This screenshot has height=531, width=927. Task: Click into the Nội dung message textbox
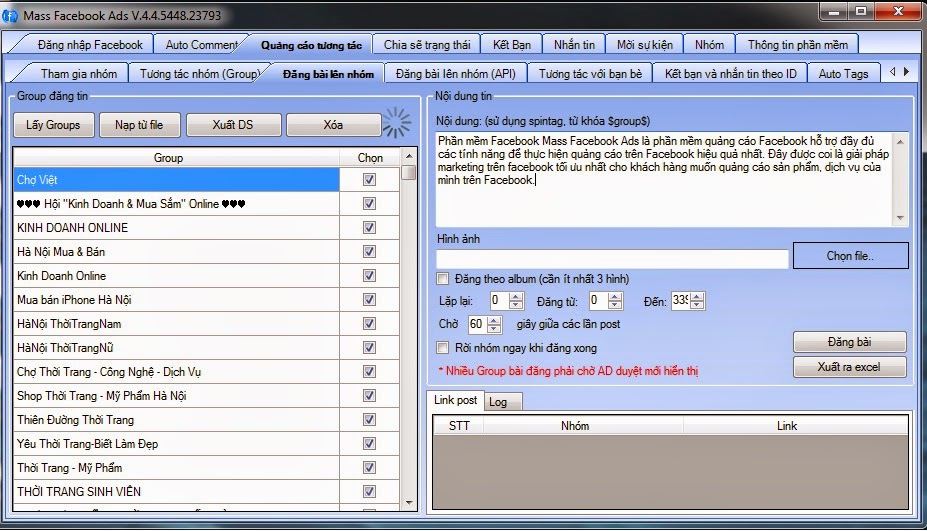coord(664,179)
